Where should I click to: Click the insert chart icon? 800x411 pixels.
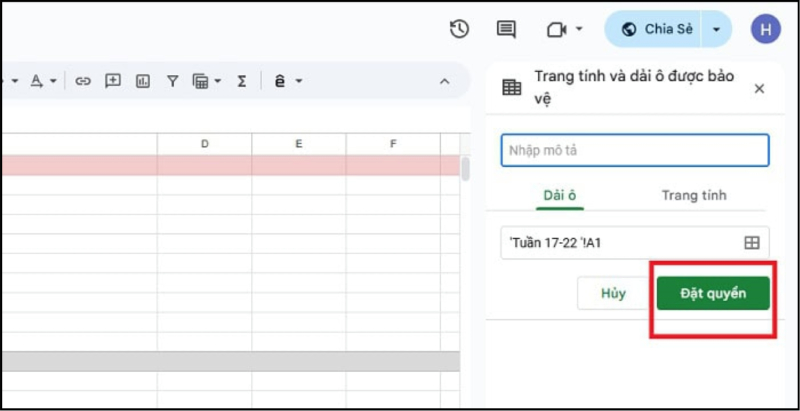coord(142,81)
